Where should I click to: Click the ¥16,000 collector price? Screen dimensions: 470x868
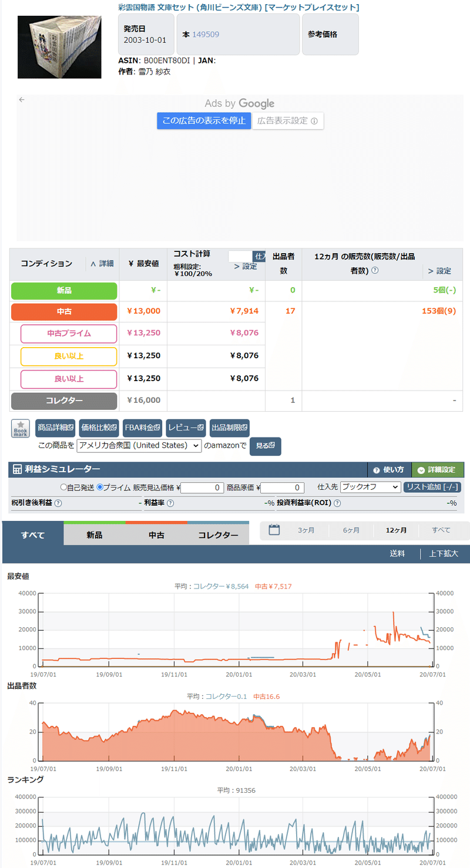click(143, 401)
